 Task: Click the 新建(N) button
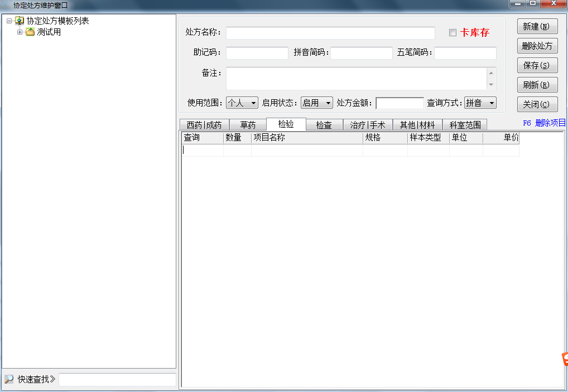coord(537,26)
